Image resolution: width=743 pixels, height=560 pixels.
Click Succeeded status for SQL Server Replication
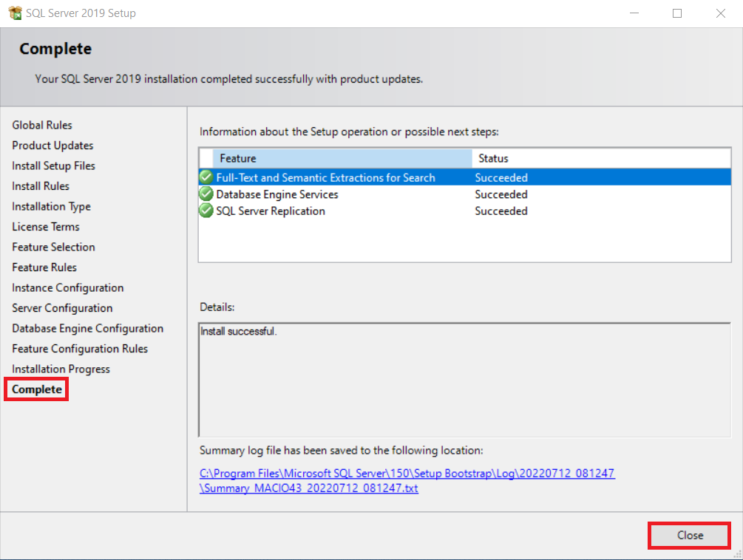click(x=501, y=211)
